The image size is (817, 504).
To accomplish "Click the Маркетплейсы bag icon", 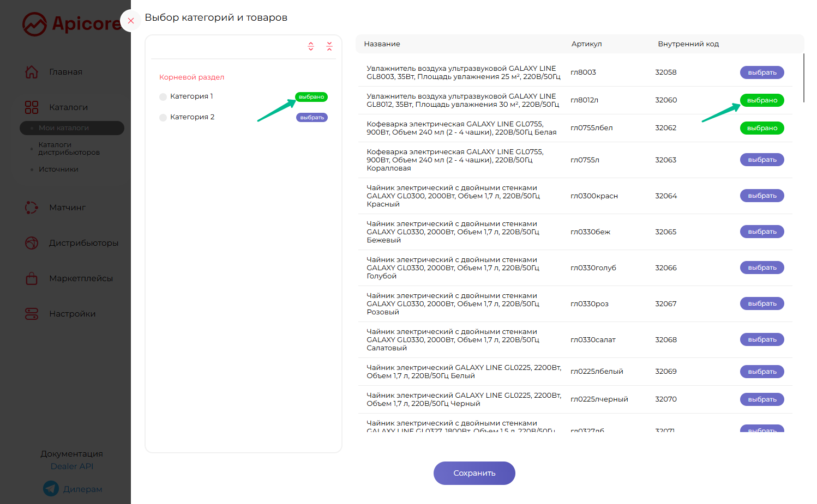I will tap(32, 278).
